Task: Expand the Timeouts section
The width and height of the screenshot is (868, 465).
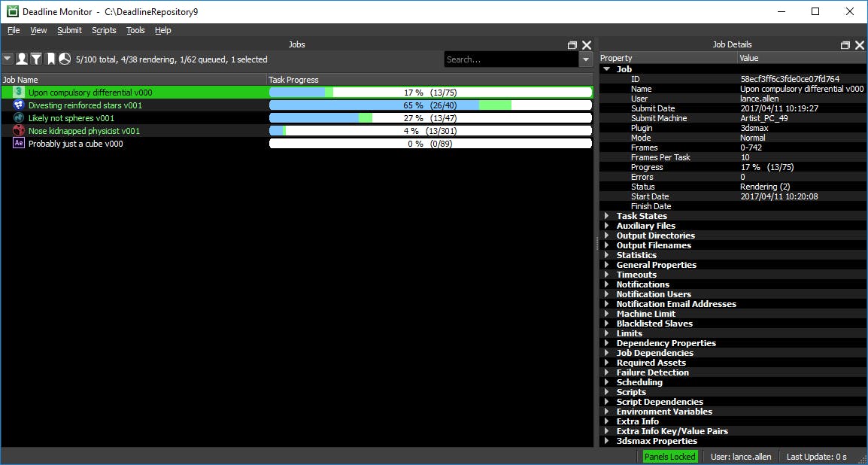Action: pyautogui.click(x=607, y=275)
